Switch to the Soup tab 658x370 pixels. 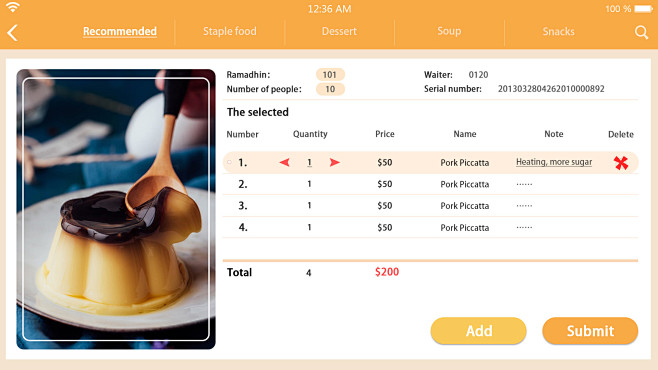coord(449,31)
